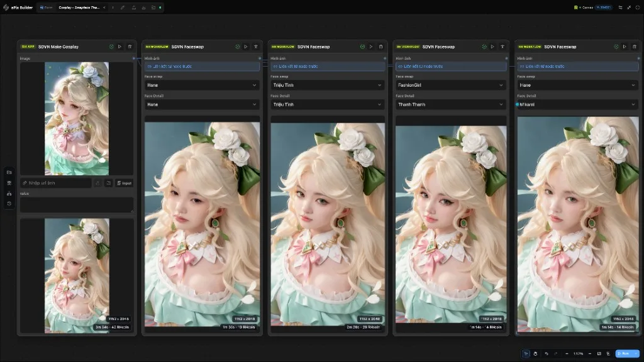Click the image URL input field

[x=56, y=183]
